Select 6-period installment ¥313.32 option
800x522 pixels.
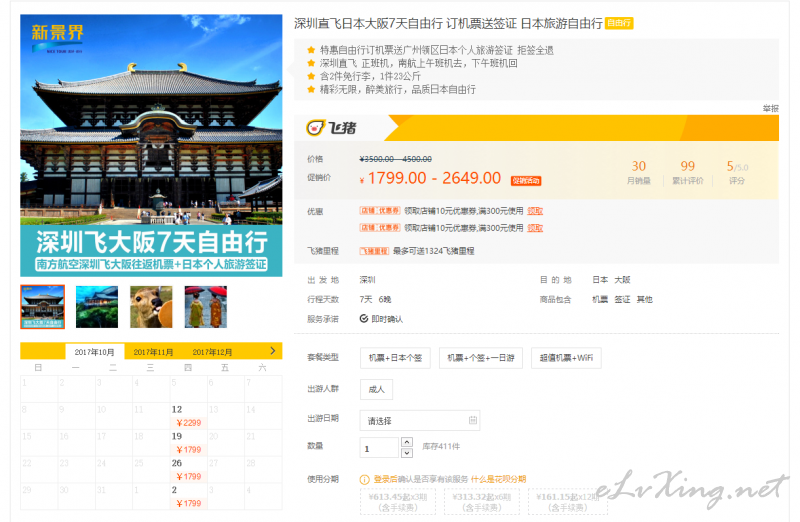pos(482,502)
